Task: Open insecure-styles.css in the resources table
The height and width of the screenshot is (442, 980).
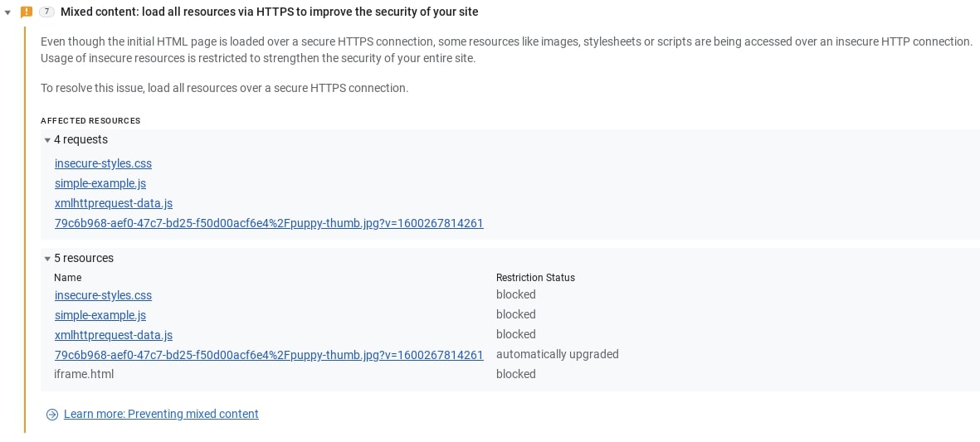Action: 103,296
